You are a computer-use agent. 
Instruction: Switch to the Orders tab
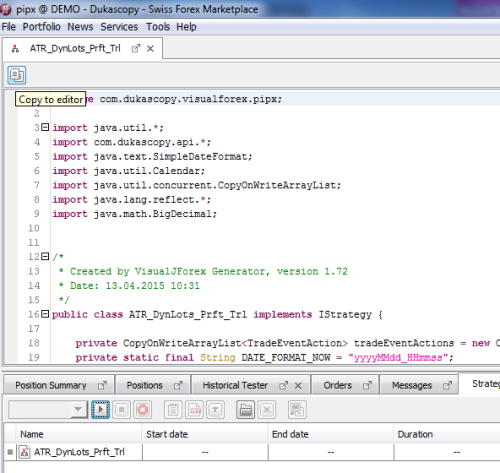[x=337, y=385]
